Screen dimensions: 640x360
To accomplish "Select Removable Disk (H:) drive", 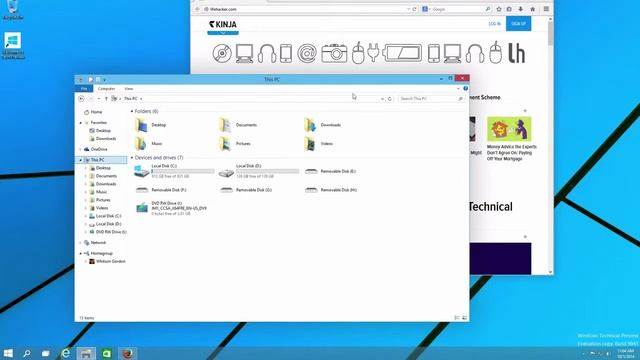I will click(331, 190).
